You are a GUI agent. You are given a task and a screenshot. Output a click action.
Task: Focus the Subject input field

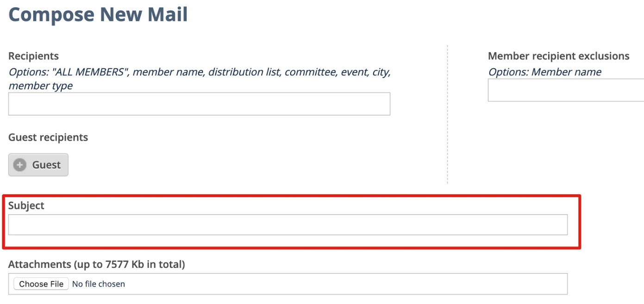[288, 224]
